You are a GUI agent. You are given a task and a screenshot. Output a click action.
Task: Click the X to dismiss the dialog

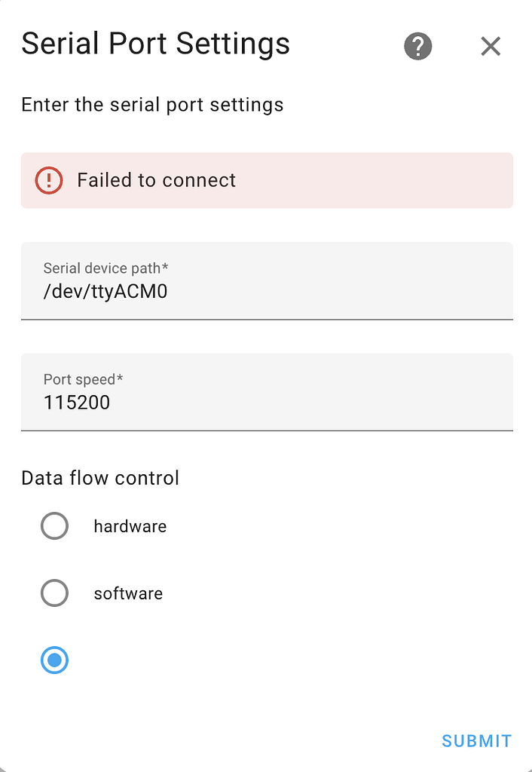[x=491, y=46]
